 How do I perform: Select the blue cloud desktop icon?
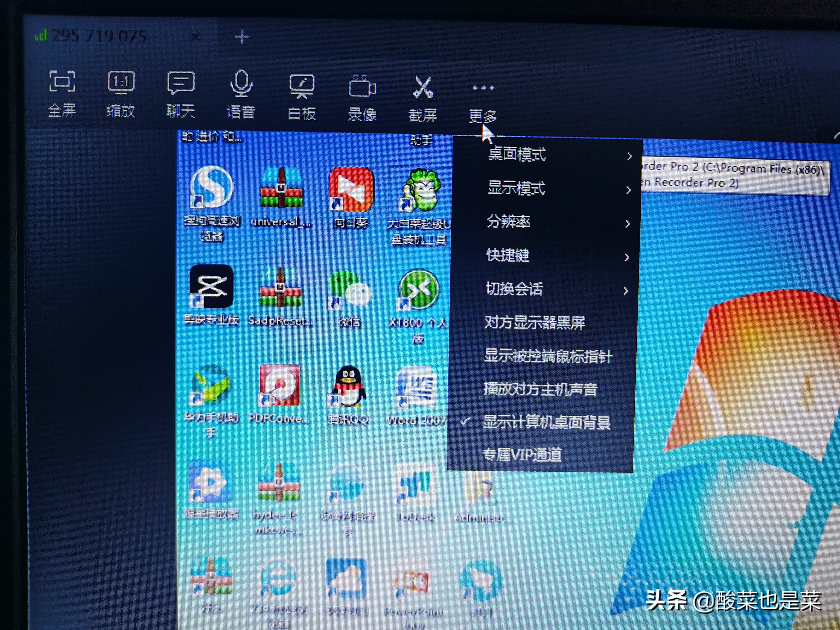click(x=346, y=579)
